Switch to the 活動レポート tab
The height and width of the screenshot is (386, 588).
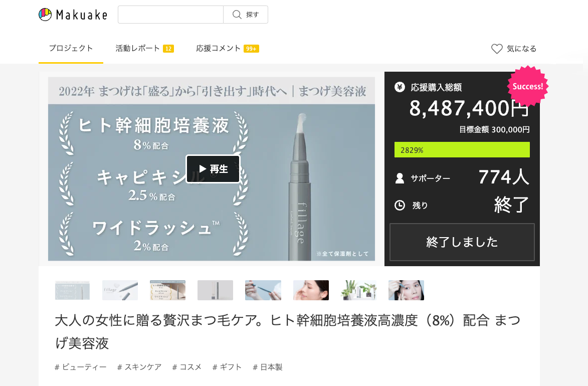click(144, 49)
